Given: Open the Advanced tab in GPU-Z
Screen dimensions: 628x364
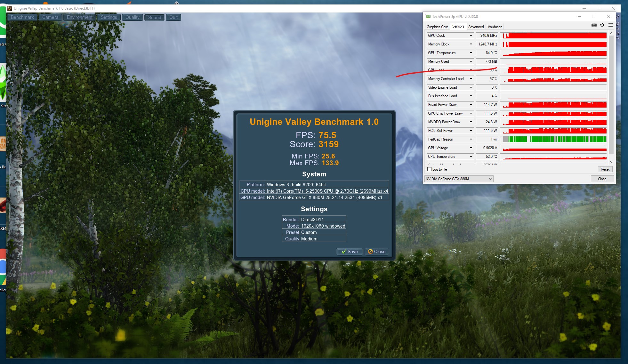Looking at the screenshot, I should pyautogui.click(x=476, y=27).
